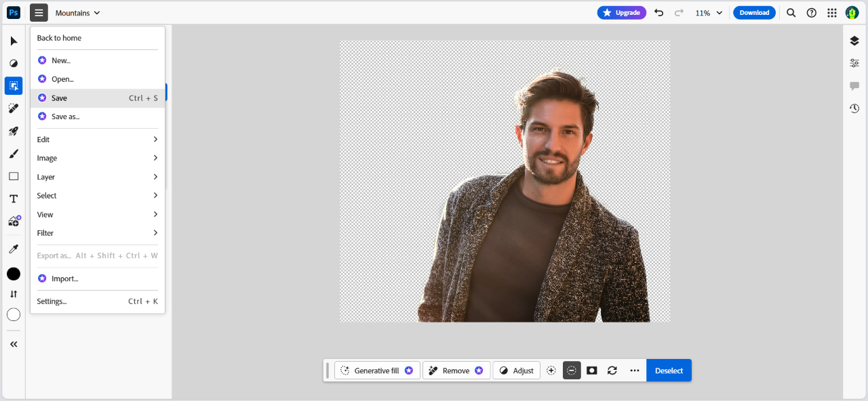The image size is (868, 401).
Task: Select the Object Selection tool
Action: 14,86
